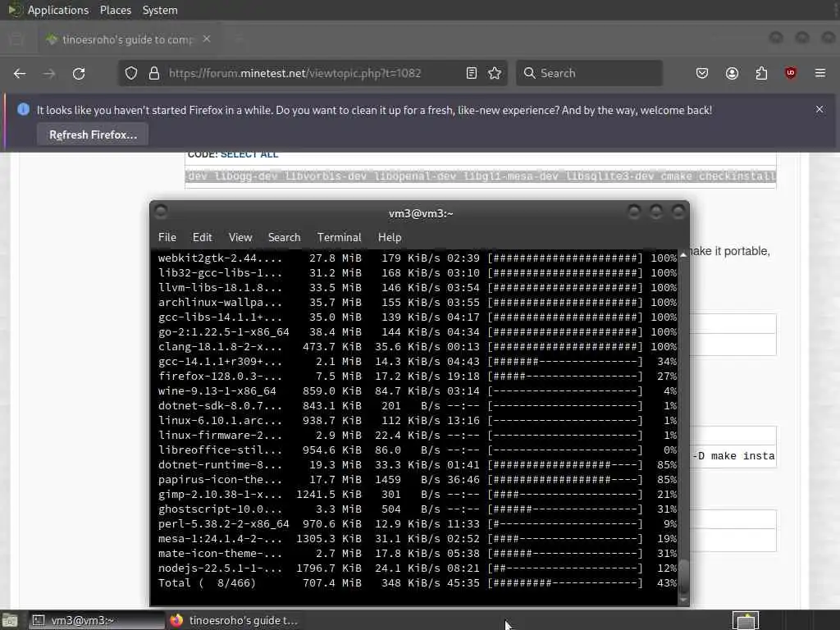Screen dimensions: 840x630
Task: Click the info icon in the notification bar
Action: 23,109
